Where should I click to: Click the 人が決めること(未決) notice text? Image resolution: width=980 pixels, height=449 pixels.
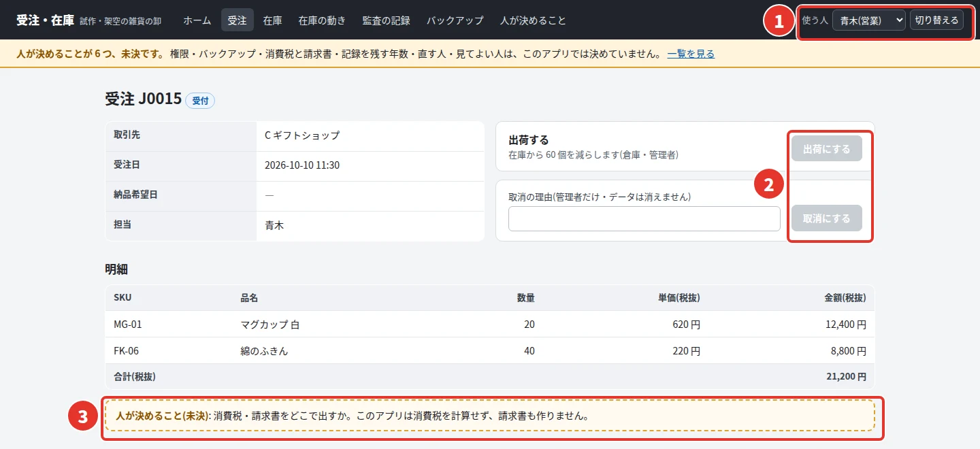tap(162, 415)
